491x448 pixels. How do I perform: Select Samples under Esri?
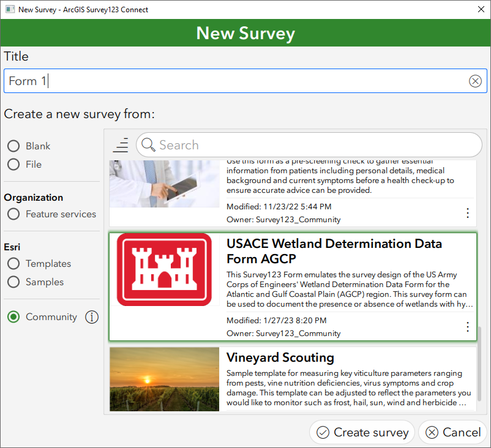pos(13,282)
